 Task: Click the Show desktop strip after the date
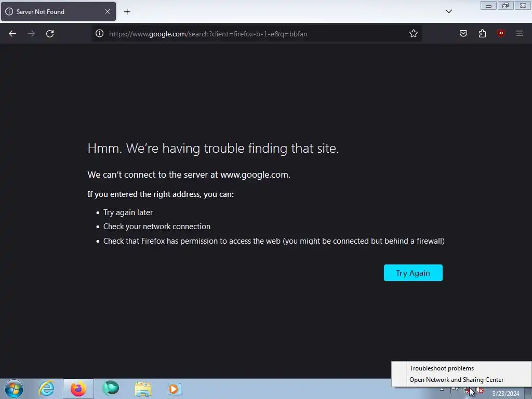point(528,392)
